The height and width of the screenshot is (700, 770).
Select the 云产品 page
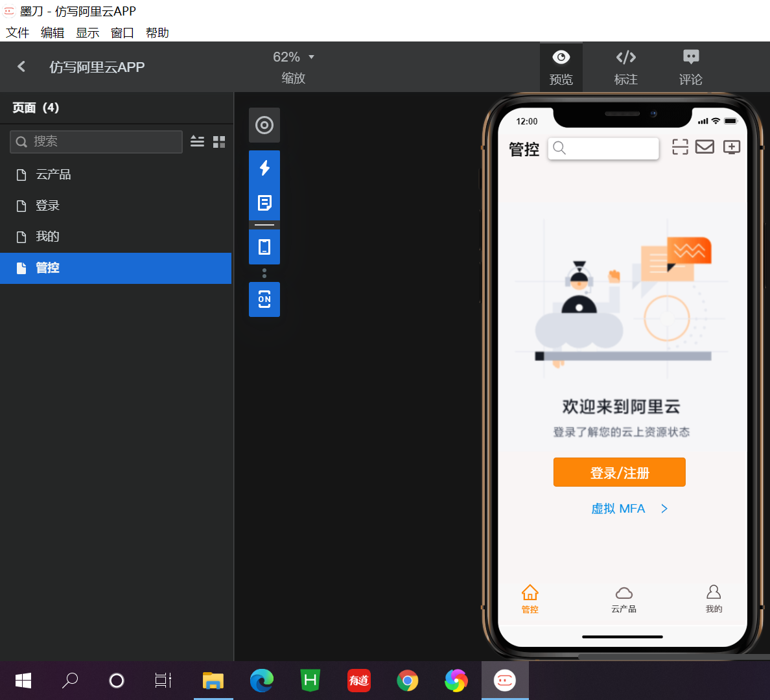116,174
